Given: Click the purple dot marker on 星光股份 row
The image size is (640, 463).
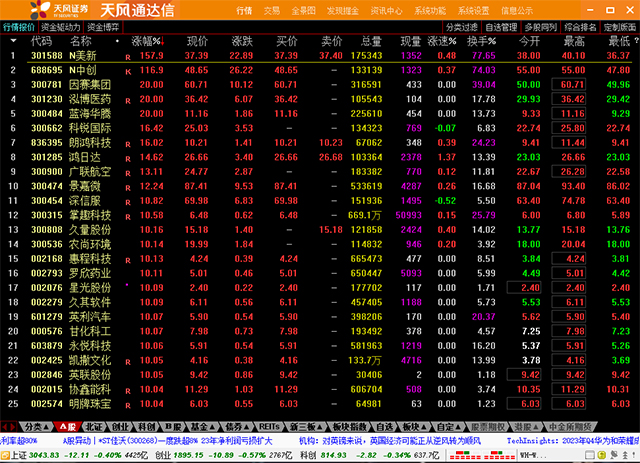Looking at the screenshot, I should click(127, 285).
